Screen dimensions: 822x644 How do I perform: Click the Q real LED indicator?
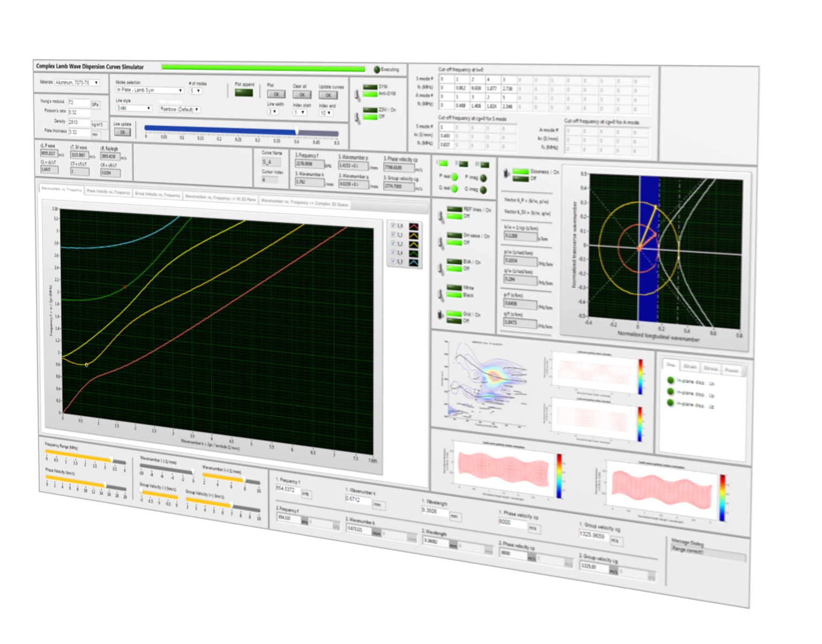tap(454, 188)
